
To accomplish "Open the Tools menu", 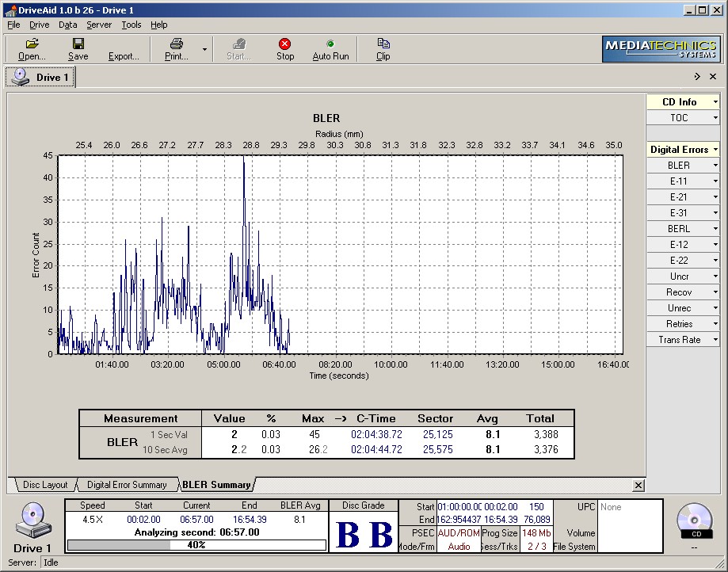I will click(x=131, y=25).
